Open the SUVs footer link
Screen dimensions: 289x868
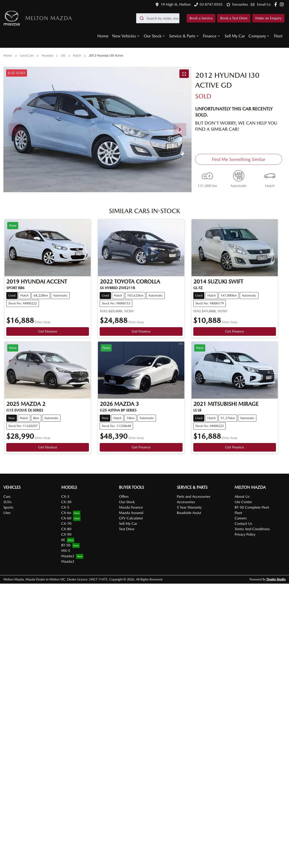[7, 502]
